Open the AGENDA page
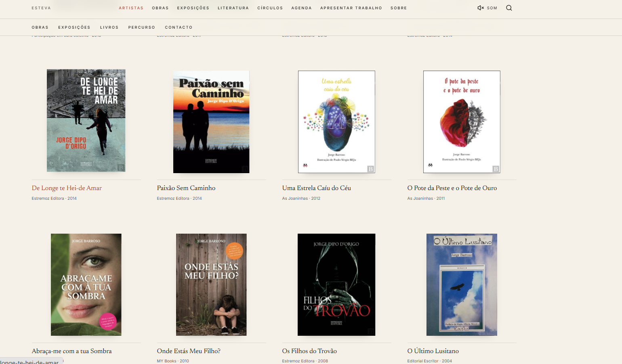This screenshot has height=364, width=622. click(302, 8)
